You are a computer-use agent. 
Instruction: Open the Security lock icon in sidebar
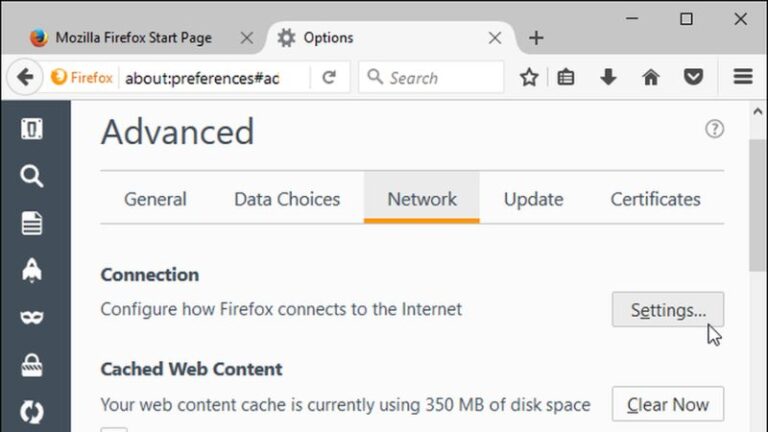(32, 365)
